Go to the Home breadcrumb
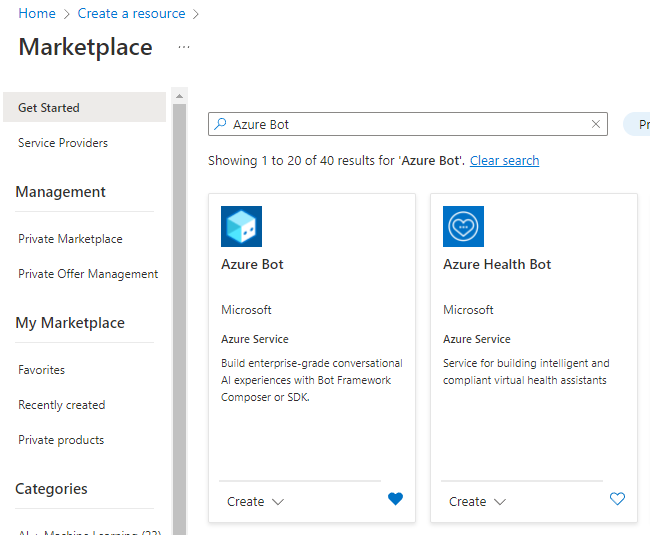This screenshot has height=535, width=650. (x=37, y=13)
